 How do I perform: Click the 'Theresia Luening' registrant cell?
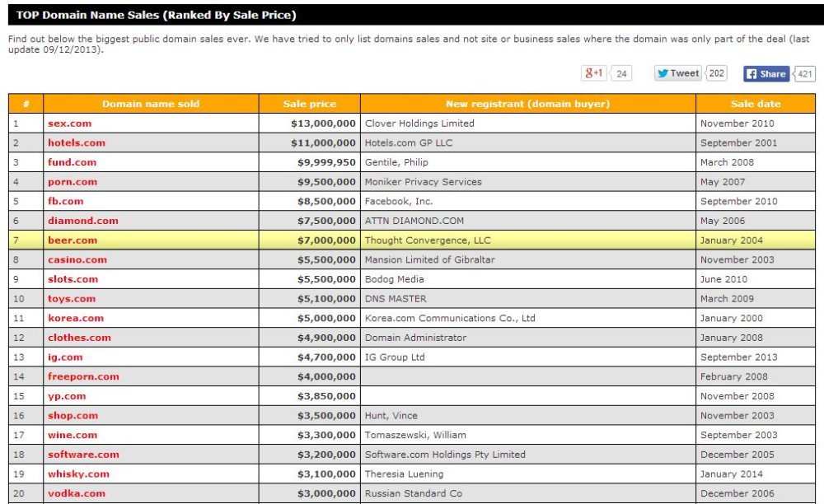(527, 474)
